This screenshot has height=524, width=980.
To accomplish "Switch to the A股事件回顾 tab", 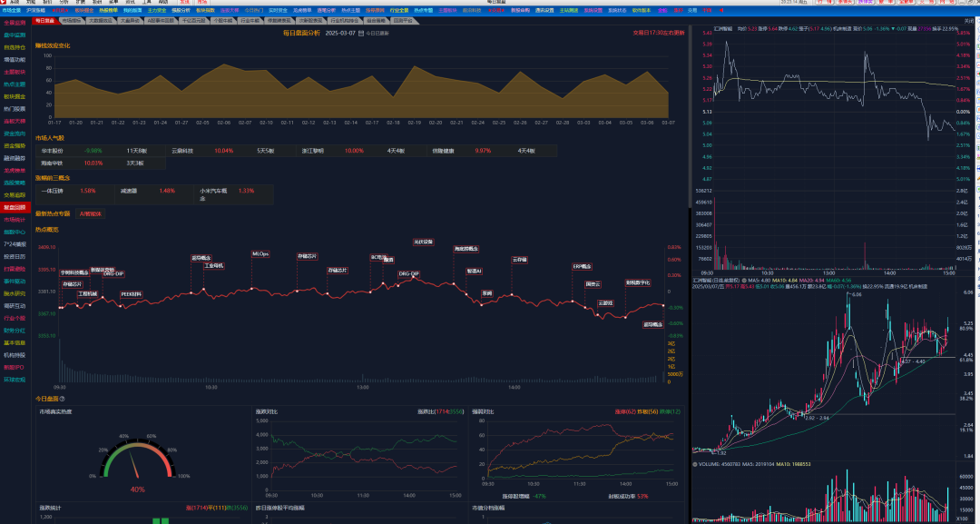I will [x=160, y=19].
